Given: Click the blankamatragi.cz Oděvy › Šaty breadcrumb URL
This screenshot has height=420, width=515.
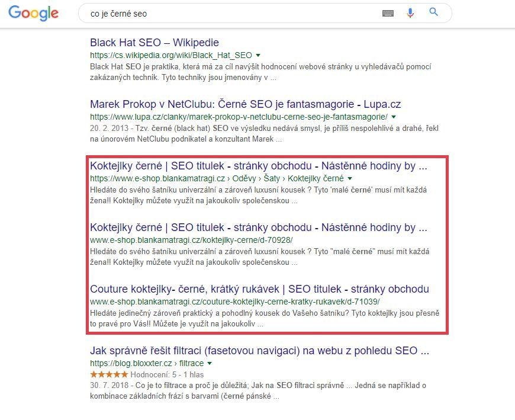Looking at the screenshot, I should click(x=217, y=178).
